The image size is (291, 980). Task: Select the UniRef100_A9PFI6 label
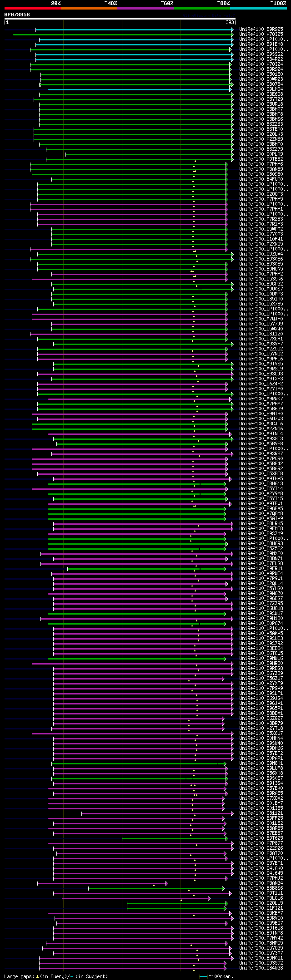[261, 359]
